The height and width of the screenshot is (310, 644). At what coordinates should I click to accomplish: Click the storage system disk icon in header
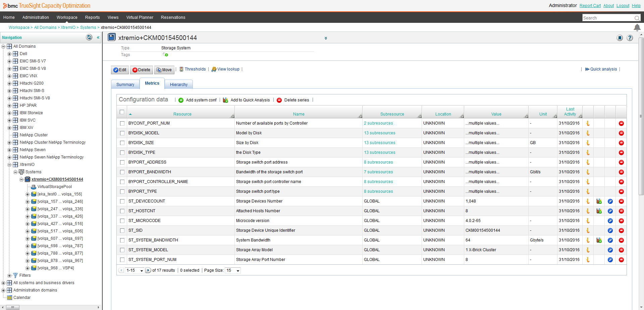(x=112, y=37)
